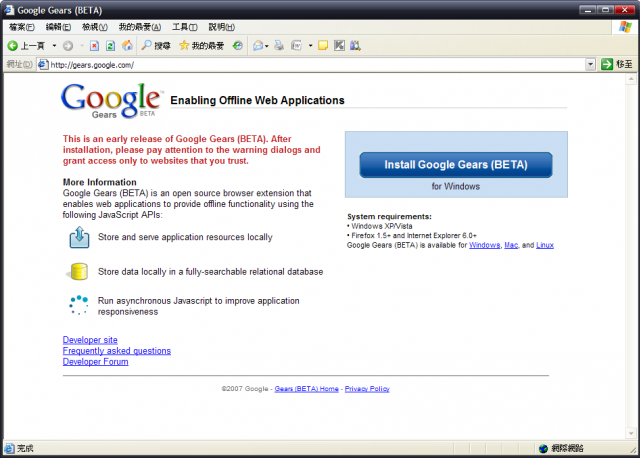Click the Linux download link
The image size is (640, 458).
545,245
